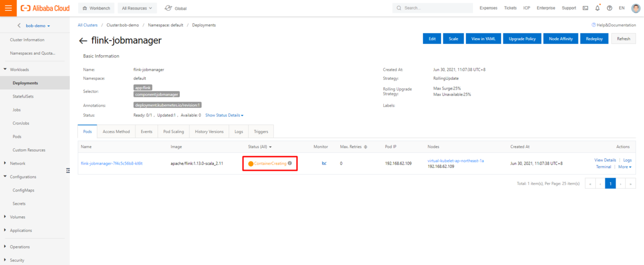644x265 pixels.
Task: Select CronJobs in sidebar
Action: (x=21, y=123)
